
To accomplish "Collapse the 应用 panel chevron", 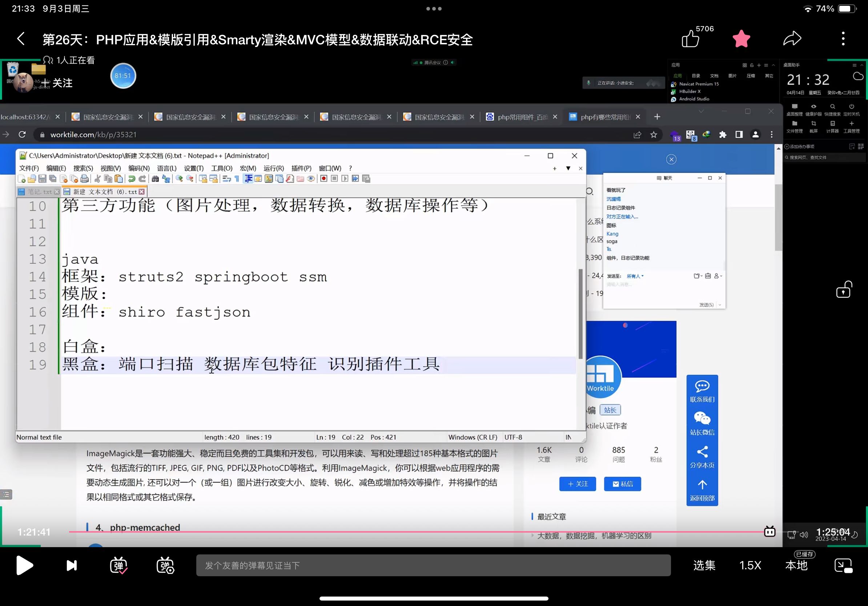I will pyautogui.click(x=773, y=65).
